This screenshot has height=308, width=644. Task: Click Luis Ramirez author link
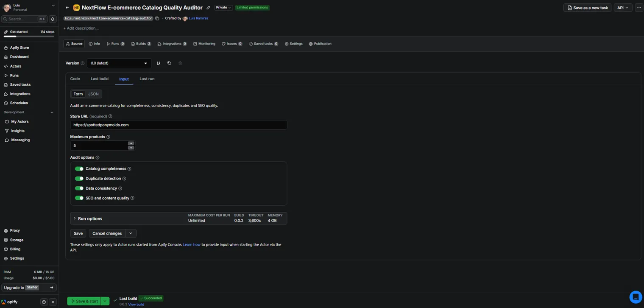tap(198, 19)
